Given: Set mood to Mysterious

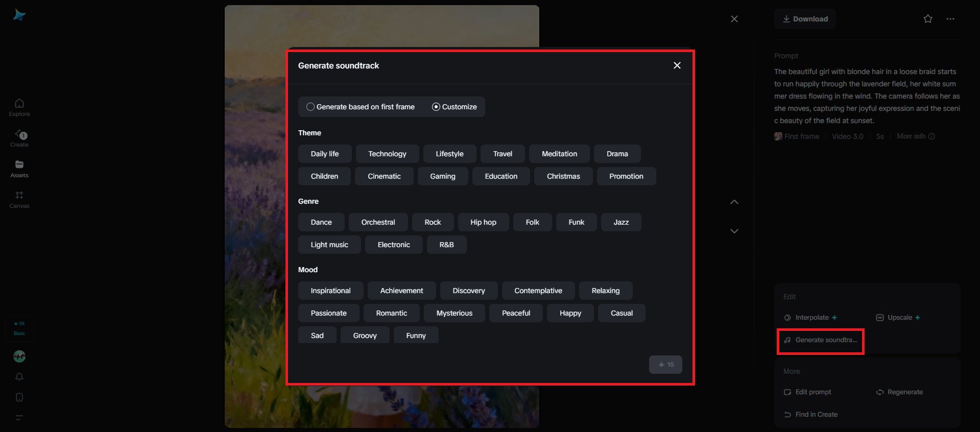Looking at the screenshot, I should [x=455, y=313].
